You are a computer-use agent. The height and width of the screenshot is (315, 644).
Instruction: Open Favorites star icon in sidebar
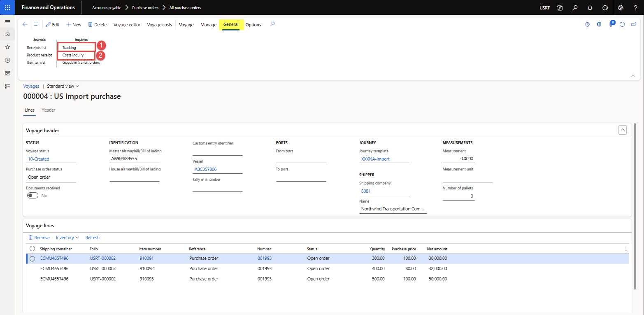pos(7,47)
